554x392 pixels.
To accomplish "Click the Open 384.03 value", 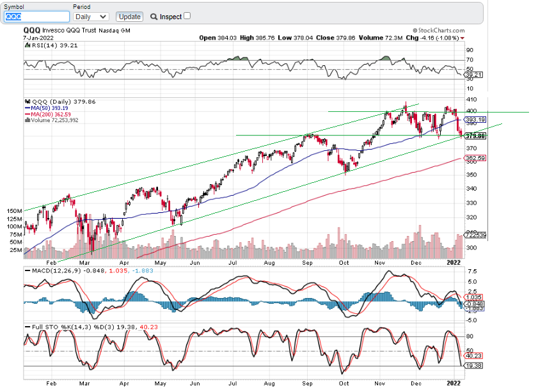I will [218, 38].
